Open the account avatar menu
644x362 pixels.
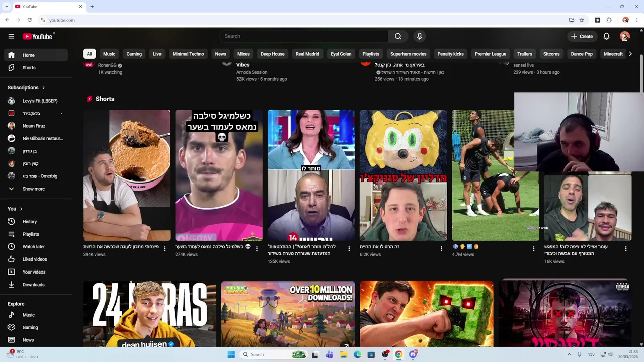coord(625,36)
